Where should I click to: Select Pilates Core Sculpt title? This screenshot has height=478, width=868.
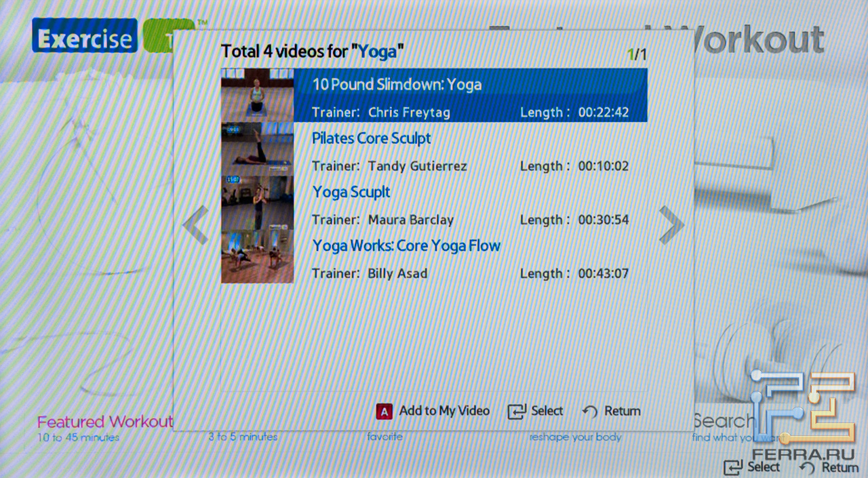[372, 138]
